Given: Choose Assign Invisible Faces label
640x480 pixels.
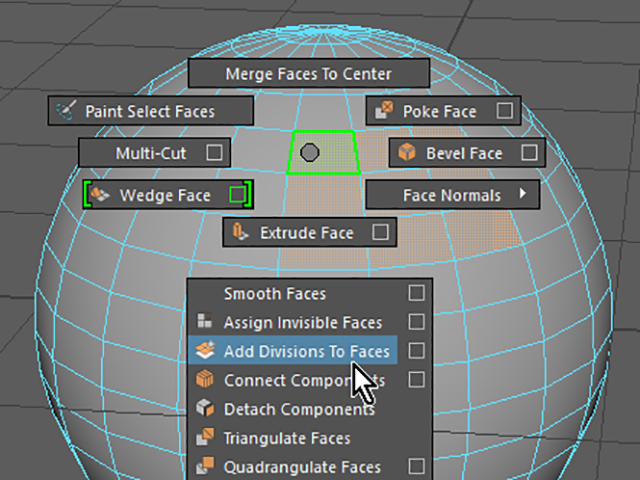Looking at the screenshot, I should click(x=303, y=322).
